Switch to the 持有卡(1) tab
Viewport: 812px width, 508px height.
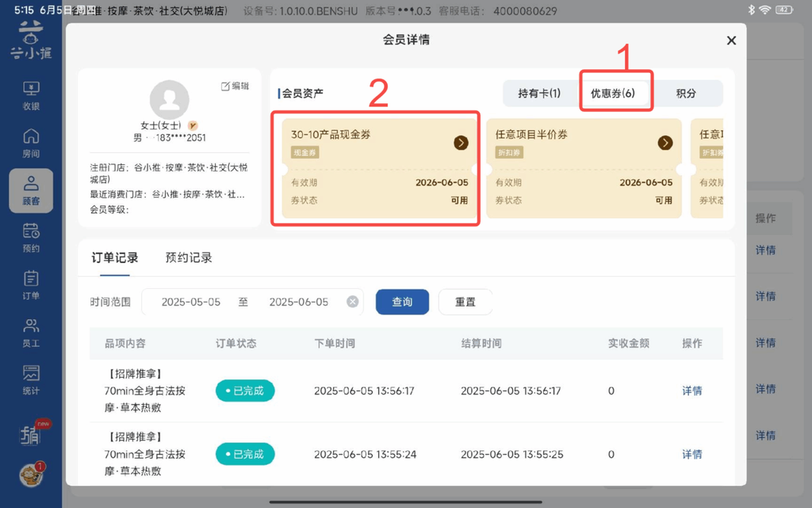click(539, 94)
